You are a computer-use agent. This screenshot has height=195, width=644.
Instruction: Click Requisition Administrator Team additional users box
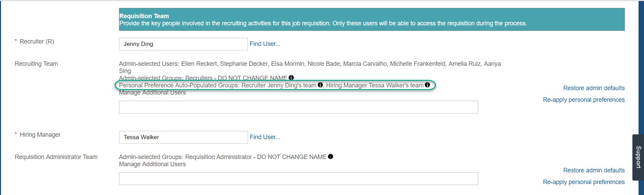click(x=298, y=179)
